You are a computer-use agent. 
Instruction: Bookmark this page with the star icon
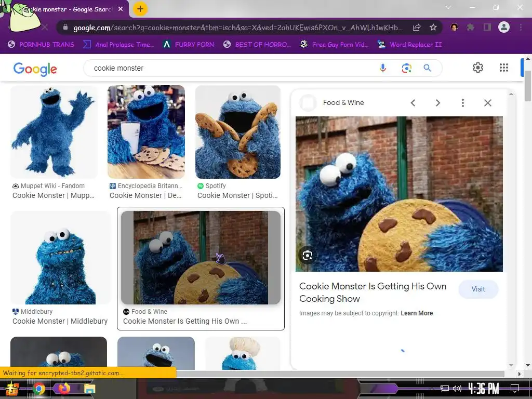click(433, 28)
